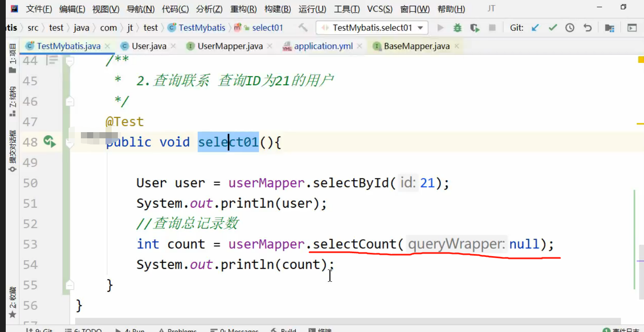
Task: Open the 提交对话框 side panel
Action: [x=13, y=150]
